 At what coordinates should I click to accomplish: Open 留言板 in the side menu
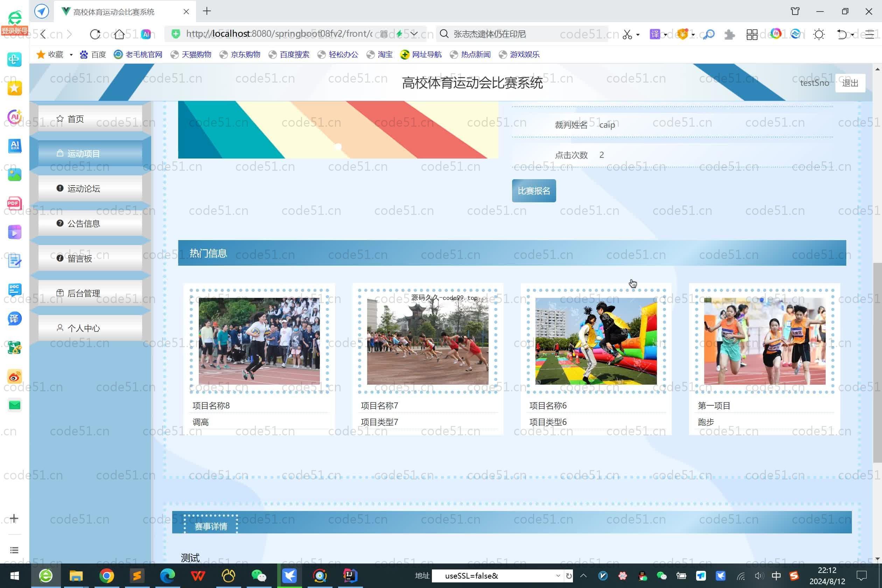pos(90,258)
